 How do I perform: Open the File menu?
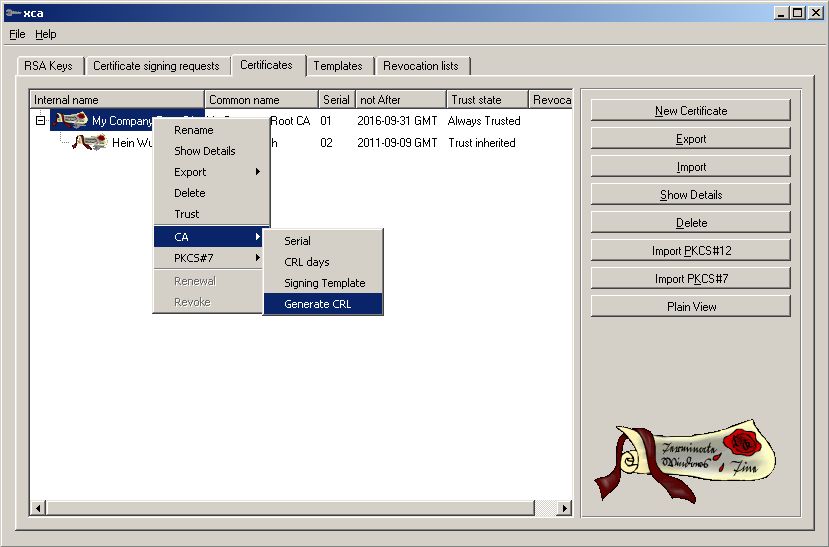point(17,34)
